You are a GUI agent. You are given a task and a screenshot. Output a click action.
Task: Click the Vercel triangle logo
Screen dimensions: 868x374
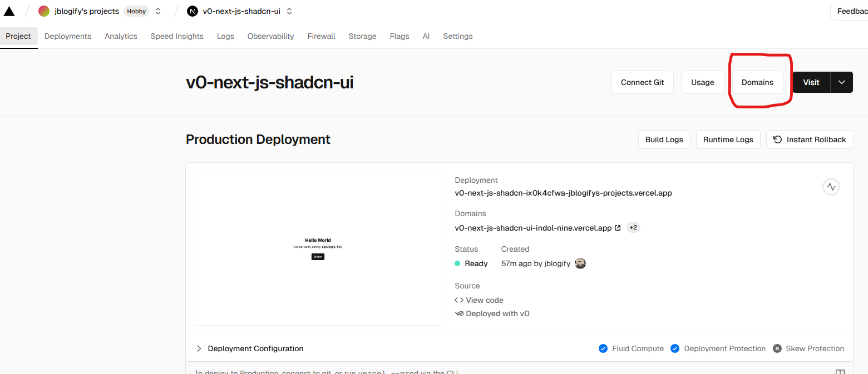pos(9,11)
